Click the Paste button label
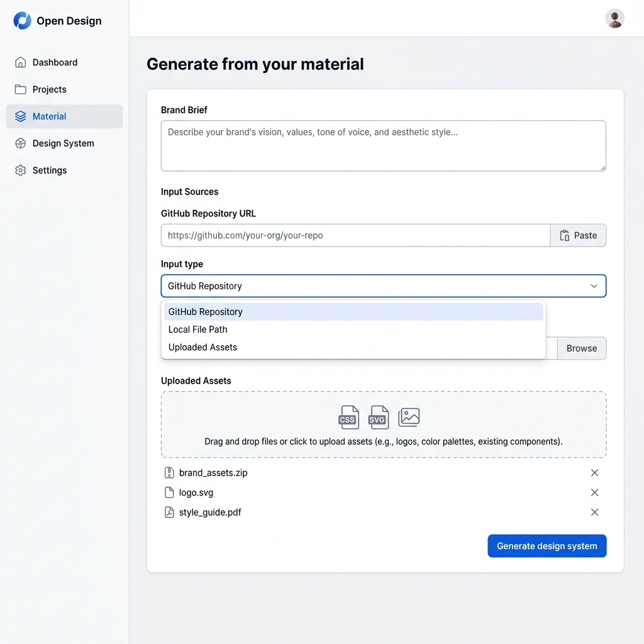Image resolution: width=644 pixels, height=644 pixels. [x=586, y=235]
